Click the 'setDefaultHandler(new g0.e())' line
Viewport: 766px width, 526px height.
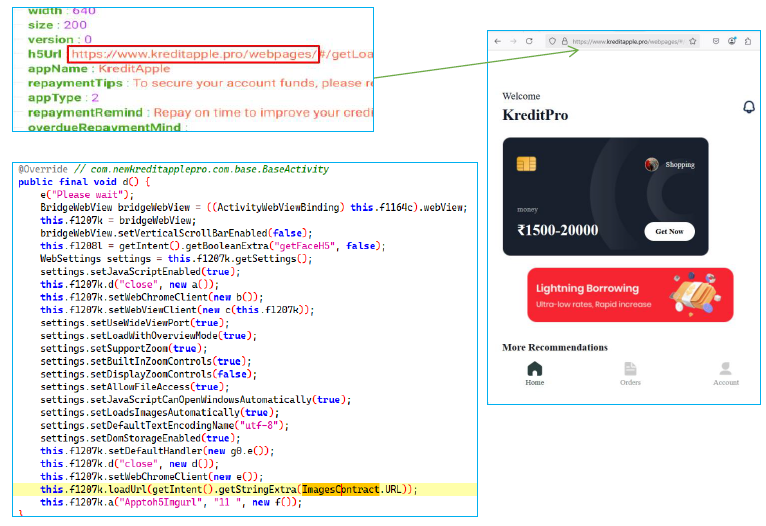tap(157, 451)
